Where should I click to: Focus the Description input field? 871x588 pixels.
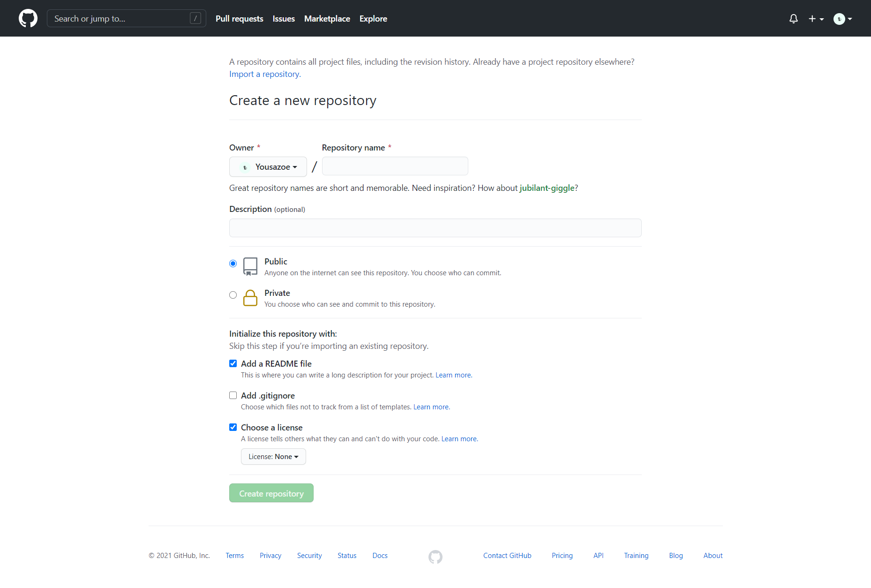[435, 228]
